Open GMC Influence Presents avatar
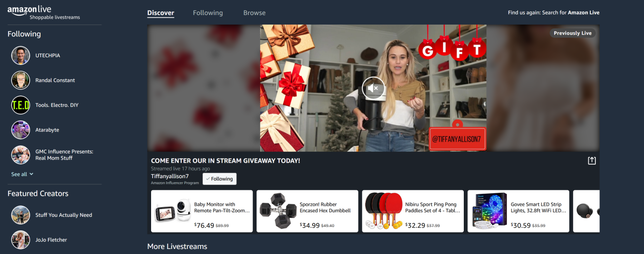Screen dimensions: 644x254 tap(21, 155)
